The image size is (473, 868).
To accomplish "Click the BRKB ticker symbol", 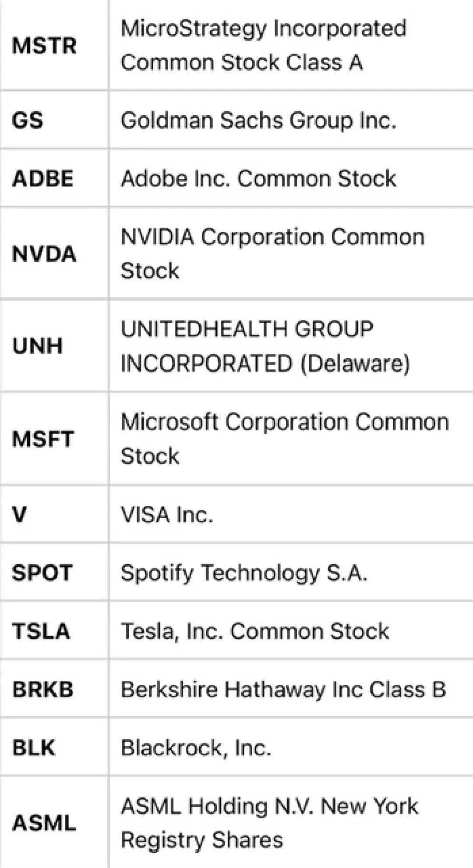I will tap(43, 689).
